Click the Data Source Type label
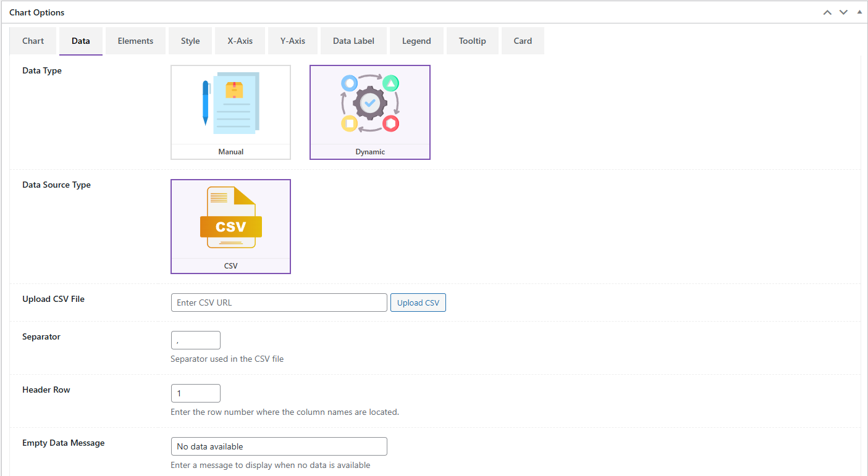The image size is (868, 476). click(x=57, y=185)
